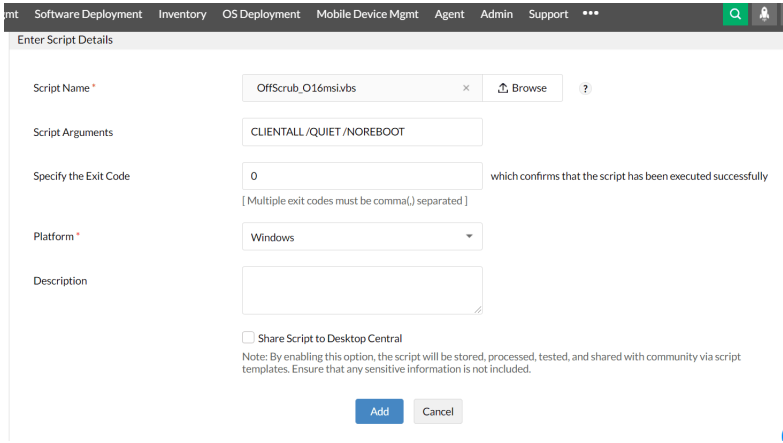
Task: Switch to Mobile Device Mgmt
Action: [367, 14]
